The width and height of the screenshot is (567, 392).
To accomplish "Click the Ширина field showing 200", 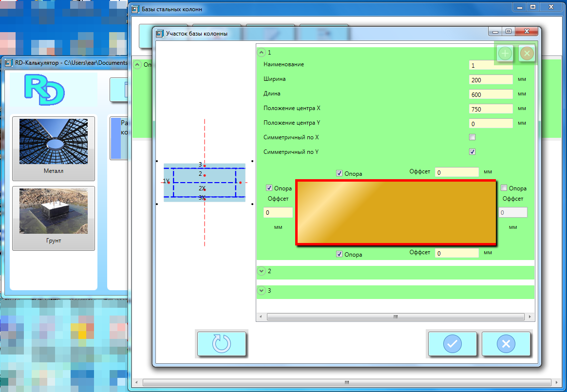I will pyautogui.click(x=491, y=80).
